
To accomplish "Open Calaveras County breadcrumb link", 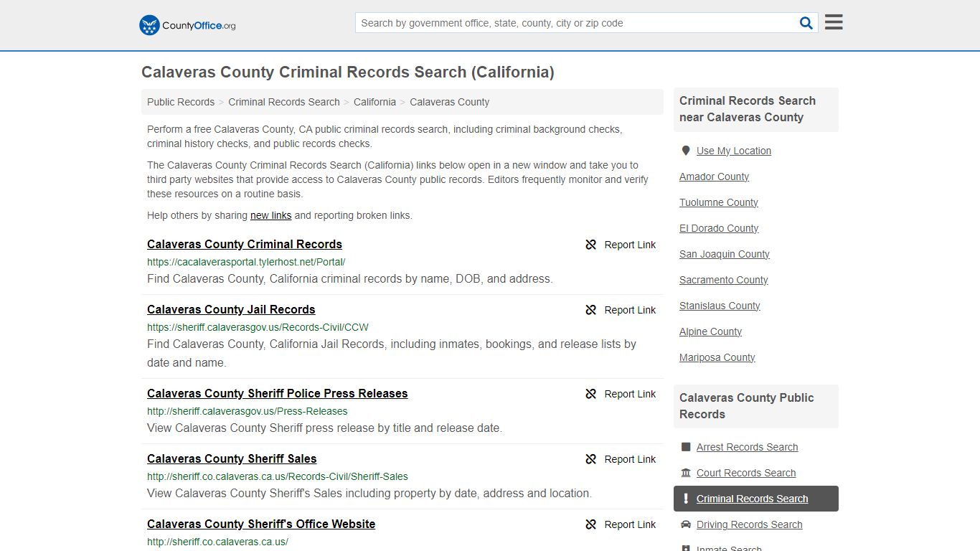I will 450,102.
